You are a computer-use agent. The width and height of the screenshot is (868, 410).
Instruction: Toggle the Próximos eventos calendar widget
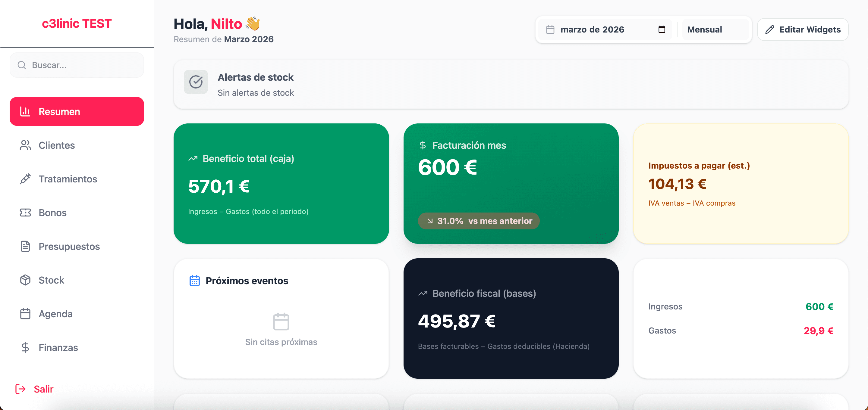tap(194, 280)
